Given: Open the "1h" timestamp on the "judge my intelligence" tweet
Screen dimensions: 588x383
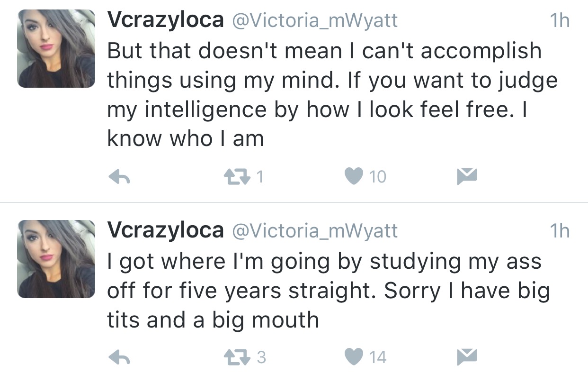Looking at the screenshot, I should tap(560, 21).
